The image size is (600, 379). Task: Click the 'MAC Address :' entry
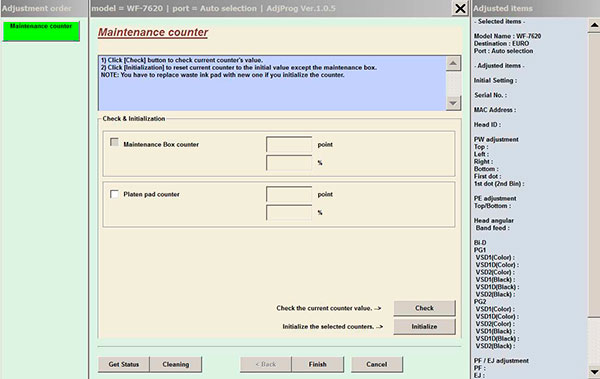coord(495,110)
